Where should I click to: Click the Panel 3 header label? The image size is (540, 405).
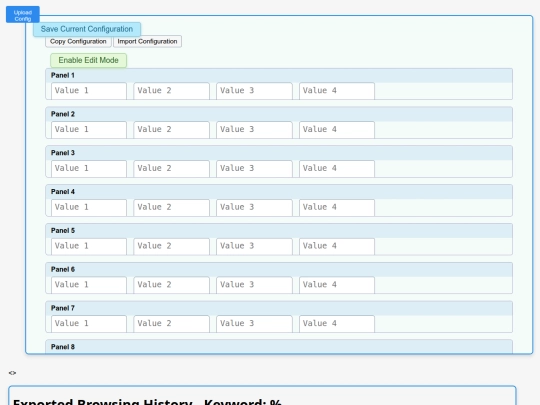(x=63, y=153)
